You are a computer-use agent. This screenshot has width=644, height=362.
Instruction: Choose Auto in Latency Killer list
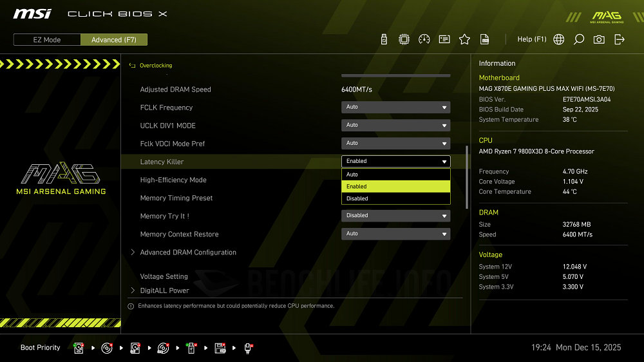click(x=395, y=175)
